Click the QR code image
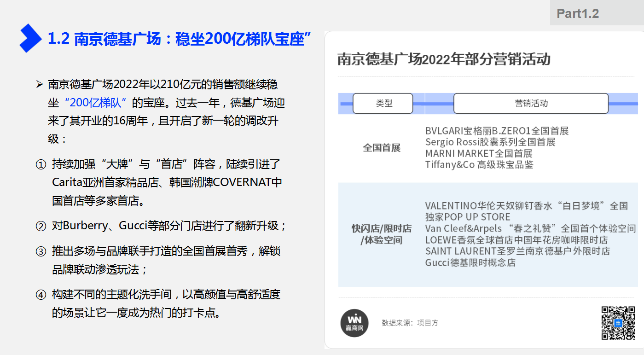The height and width of the screenshot is (355, 644). click(618, 323)
